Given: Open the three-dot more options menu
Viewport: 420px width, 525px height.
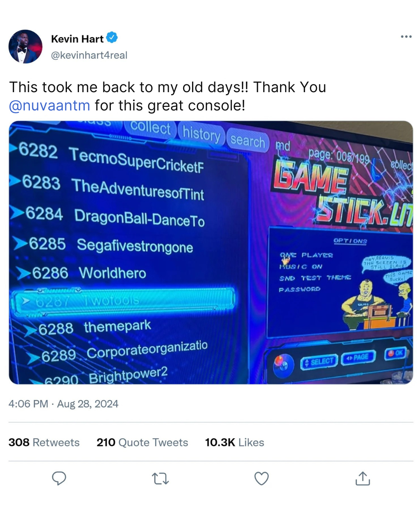Looking at the screenshot, I should click(x=406, y=37).
